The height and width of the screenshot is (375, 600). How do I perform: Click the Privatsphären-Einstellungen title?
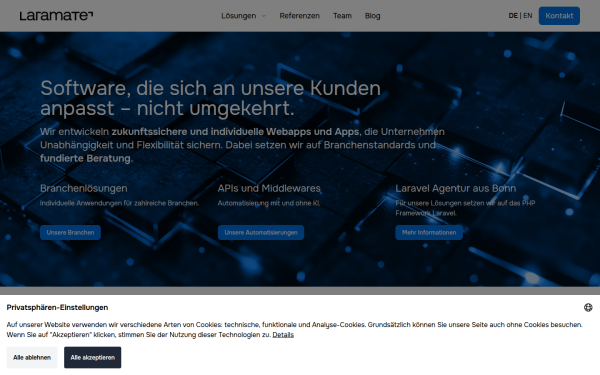57,307
